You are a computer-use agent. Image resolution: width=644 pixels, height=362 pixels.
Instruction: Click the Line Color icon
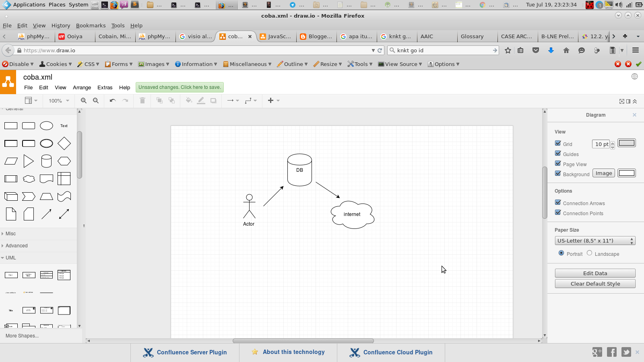201,101
